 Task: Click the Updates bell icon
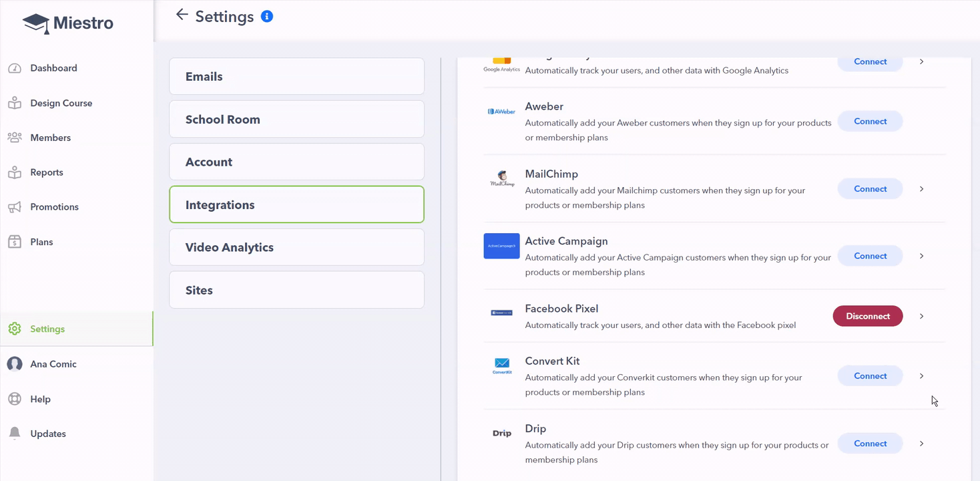tap(15, 434)
